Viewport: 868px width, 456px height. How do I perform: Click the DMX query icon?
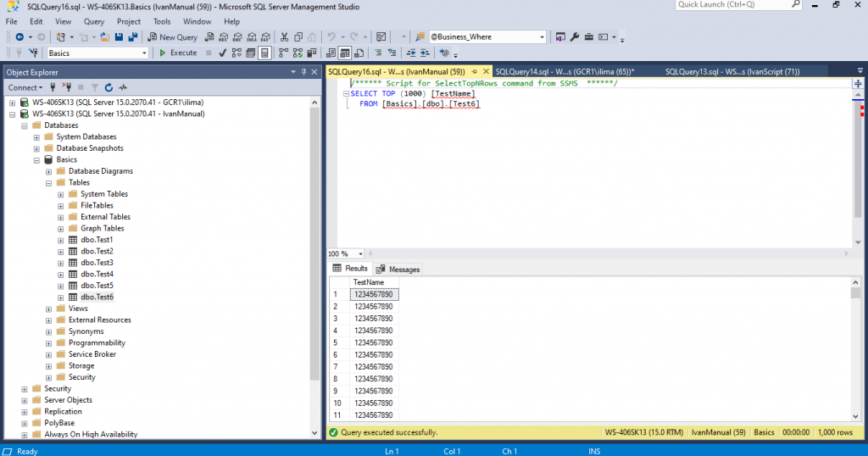click(x=237, y=37)
